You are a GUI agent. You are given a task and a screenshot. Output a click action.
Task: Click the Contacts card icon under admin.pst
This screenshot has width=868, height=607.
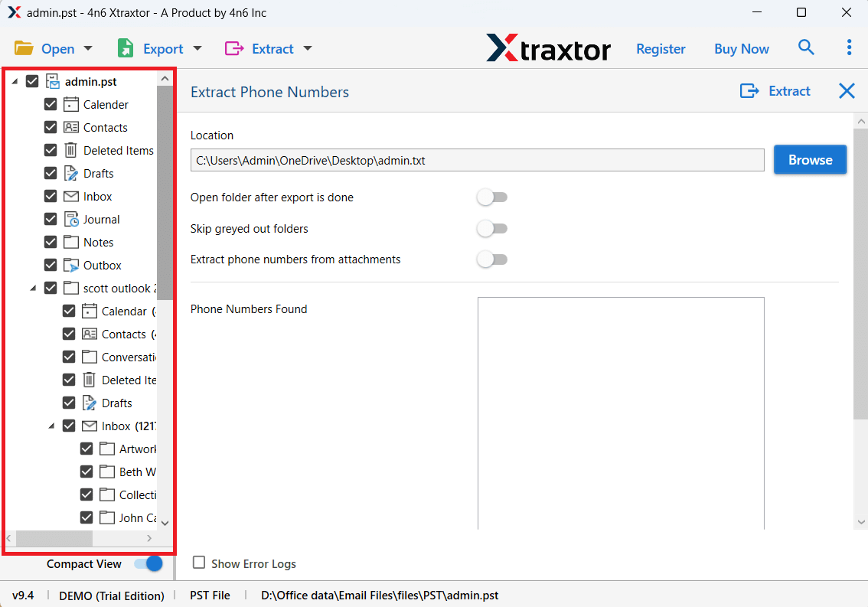[71, 127]
